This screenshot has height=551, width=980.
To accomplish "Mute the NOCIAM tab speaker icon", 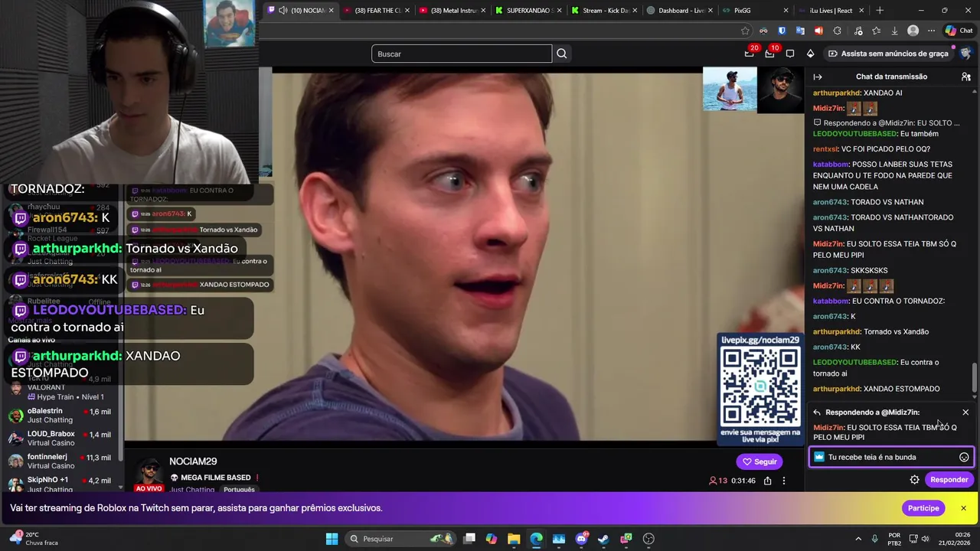I will (283, 11).
